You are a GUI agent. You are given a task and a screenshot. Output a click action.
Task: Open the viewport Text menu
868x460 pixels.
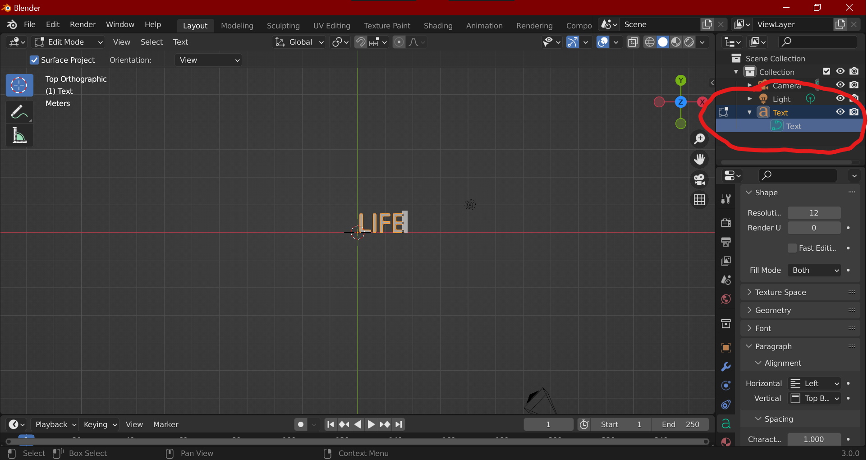[x=180, y=42]
